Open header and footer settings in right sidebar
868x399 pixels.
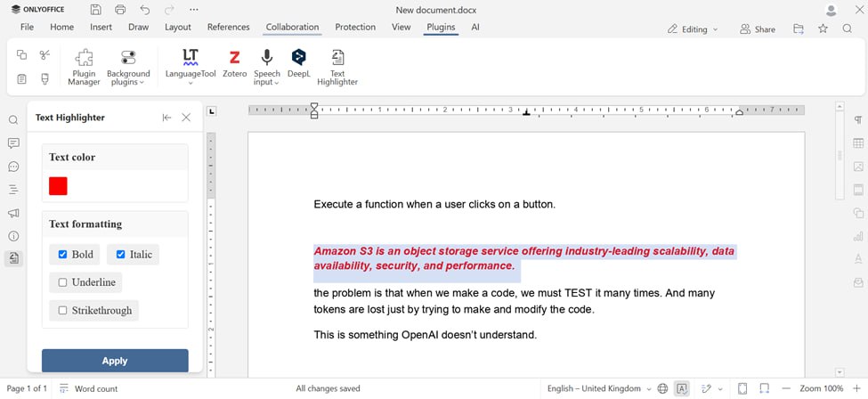pos(858,190)
